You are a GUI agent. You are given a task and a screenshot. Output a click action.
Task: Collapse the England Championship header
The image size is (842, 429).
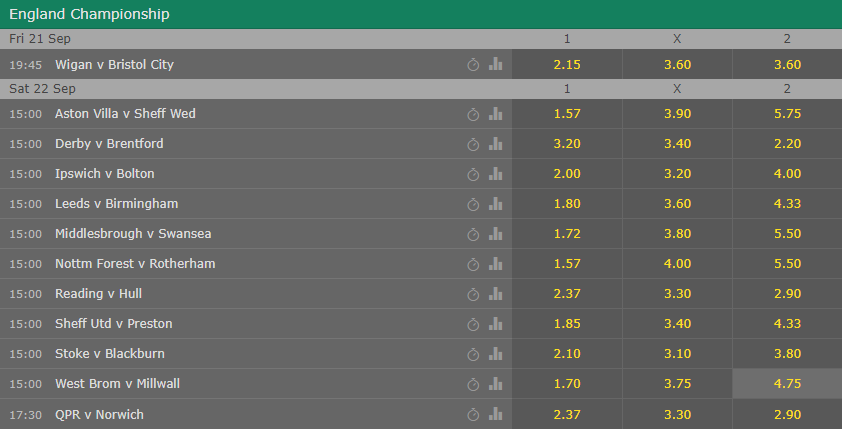click(x=421, y=14)
